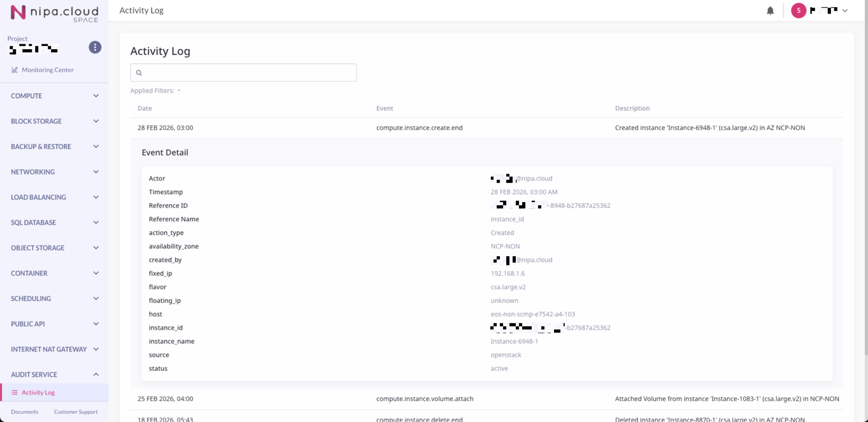
Task: Click the user avatar circle
Action: tap(798, 11)
